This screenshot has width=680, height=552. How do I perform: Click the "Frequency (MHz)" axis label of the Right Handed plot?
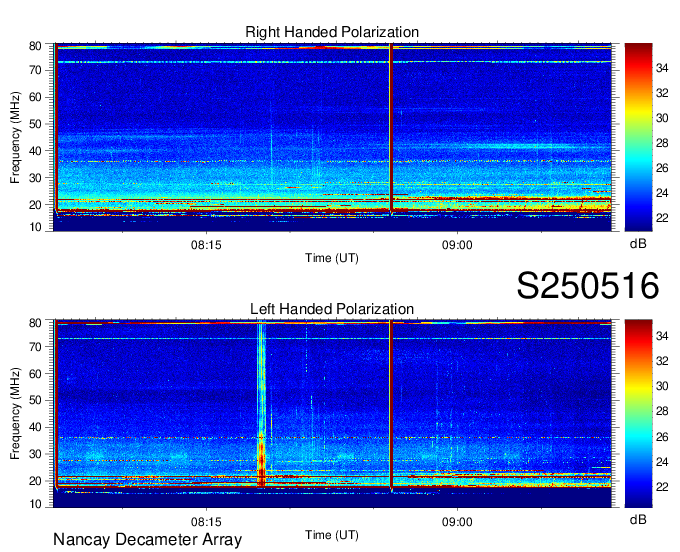15,137
